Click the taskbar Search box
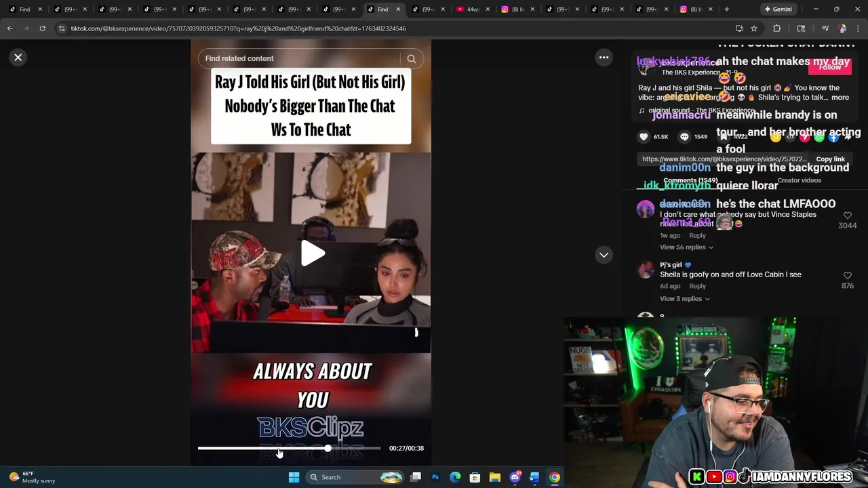Image resolution: width=868 pixels, height=488 pixels. click(354, 477)
